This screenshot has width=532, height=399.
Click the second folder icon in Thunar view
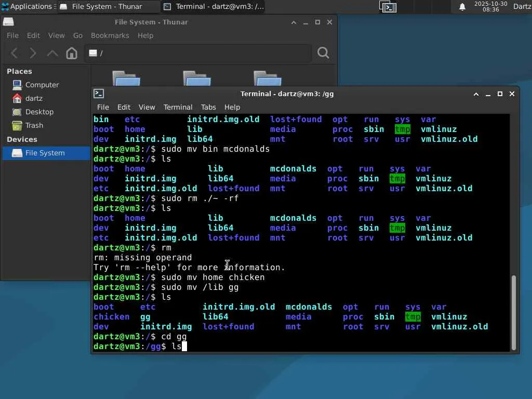click(197, 78)
